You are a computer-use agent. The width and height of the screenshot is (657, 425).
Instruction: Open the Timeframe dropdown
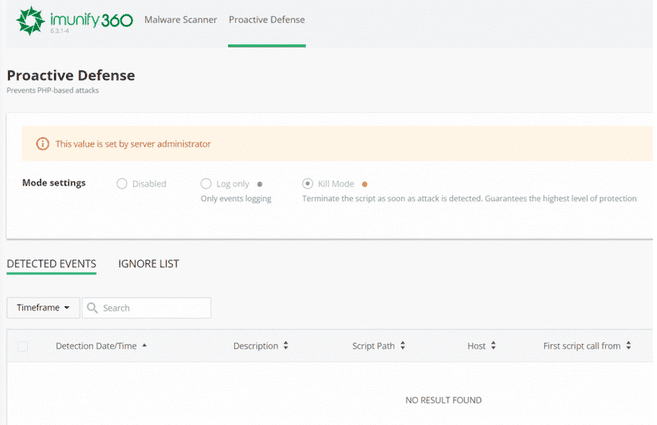point(43,308)
